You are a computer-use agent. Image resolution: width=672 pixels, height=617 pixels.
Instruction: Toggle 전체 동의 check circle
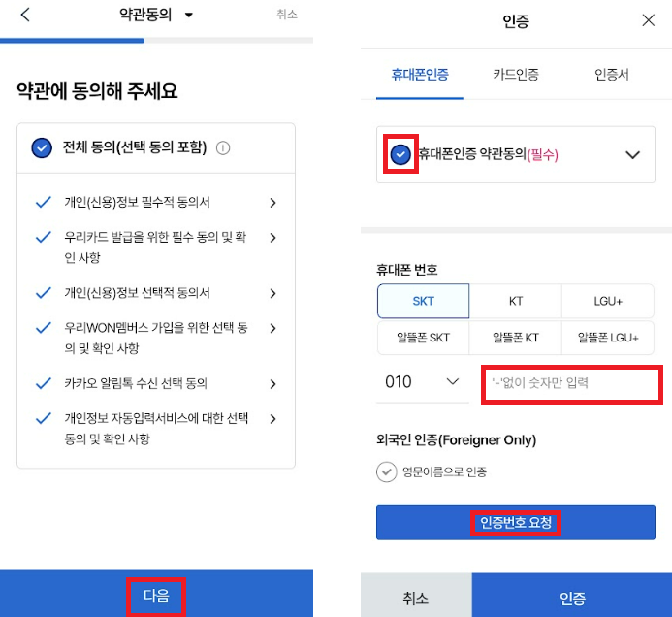coord(42,147)
